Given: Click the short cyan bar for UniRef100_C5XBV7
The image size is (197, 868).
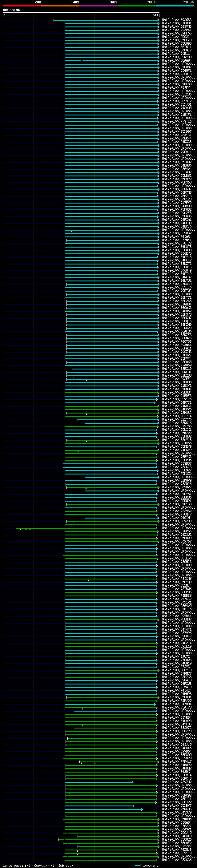Looking at the screenshot, I should coord(100,806).
